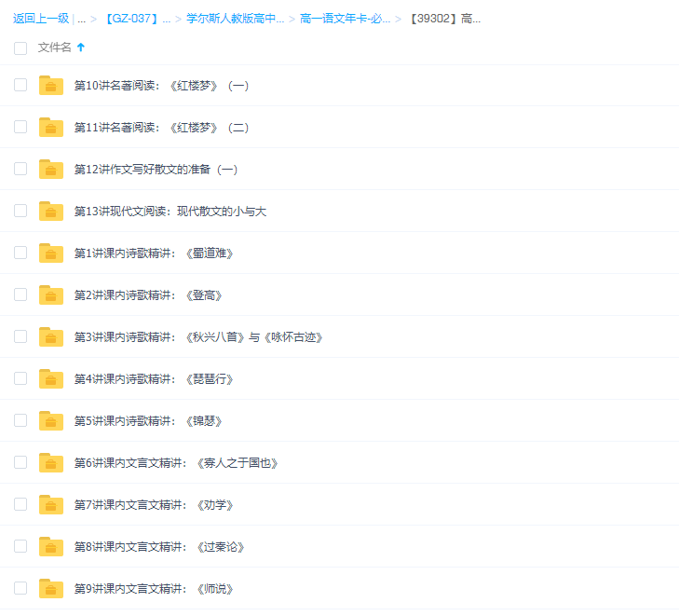Image resolution: width=679 pixels, height=616 pixels.
Task: Go to 【GZ-037】 breadcrumb folder
Action: pyautogui.click(x=136, y=19)
